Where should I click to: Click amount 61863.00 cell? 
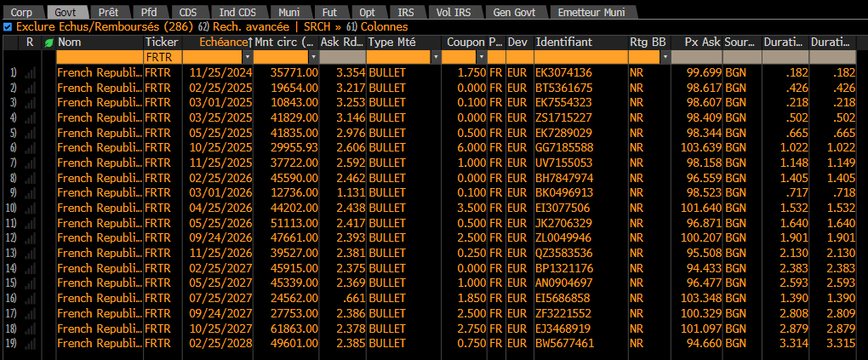294,328
